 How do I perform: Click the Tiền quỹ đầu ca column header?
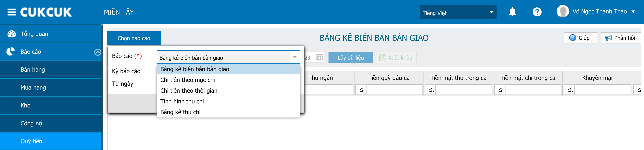coord(389,78)
